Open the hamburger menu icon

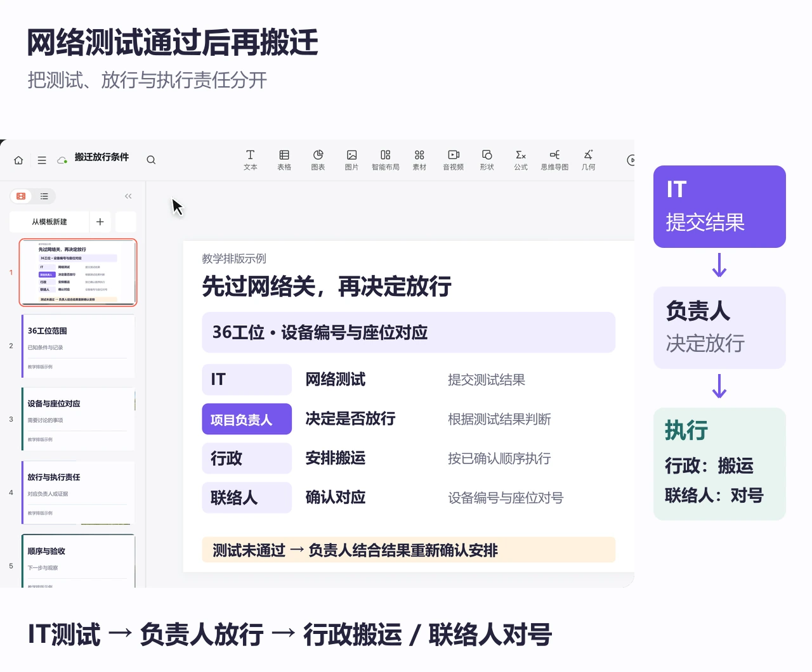[x=42, y=160]
